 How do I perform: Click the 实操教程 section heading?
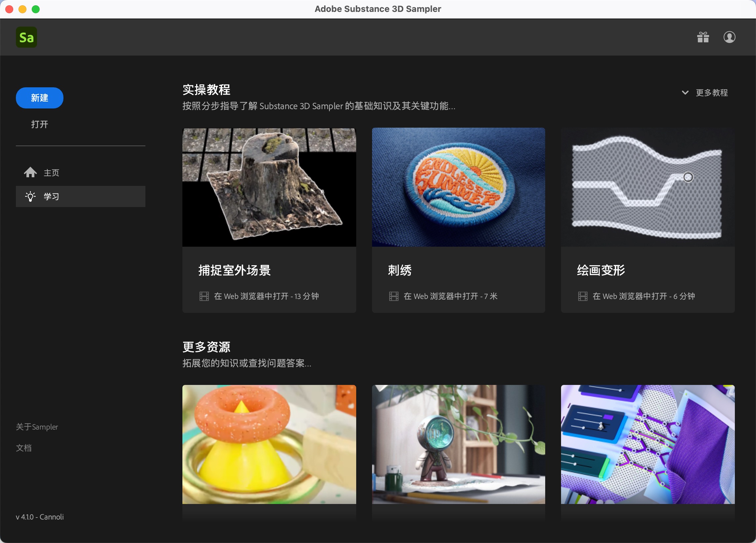point(206,89)
